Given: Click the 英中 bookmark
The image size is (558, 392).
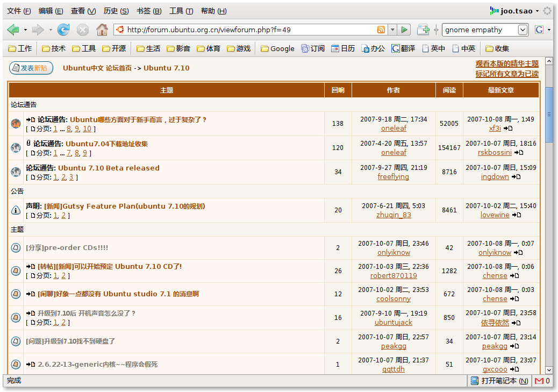Looking at the screenshot, I should 433,48.
